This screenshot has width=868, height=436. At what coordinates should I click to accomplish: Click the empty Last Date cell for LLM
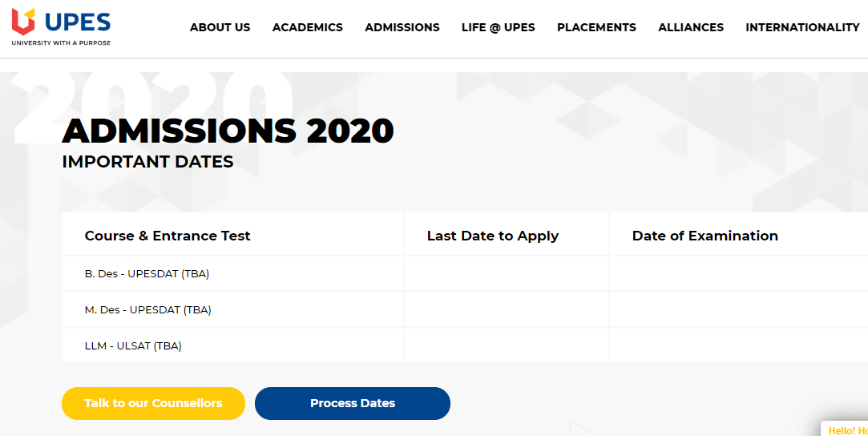coord(506,346)
